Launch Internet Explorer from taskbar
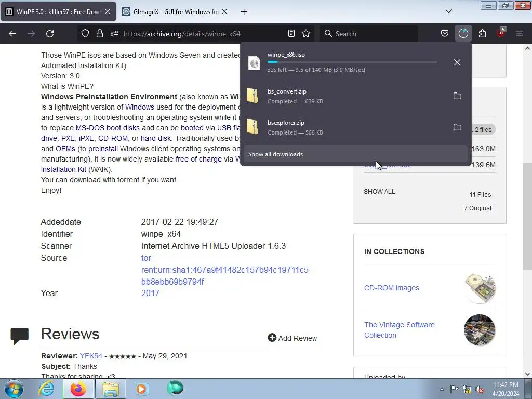Screen dimensions: 532x399 pos(46,389)
